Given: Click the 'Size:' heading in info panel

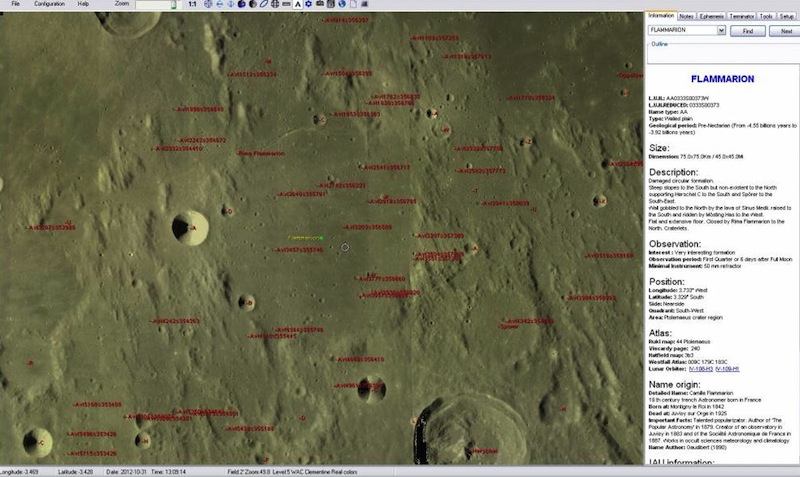Looking at the screenshot, I should [x=659, y=148].
